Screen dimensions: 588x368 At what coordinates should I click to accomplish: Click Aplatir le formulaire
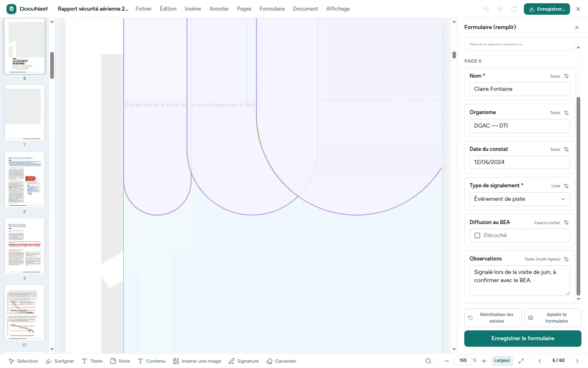552,318
